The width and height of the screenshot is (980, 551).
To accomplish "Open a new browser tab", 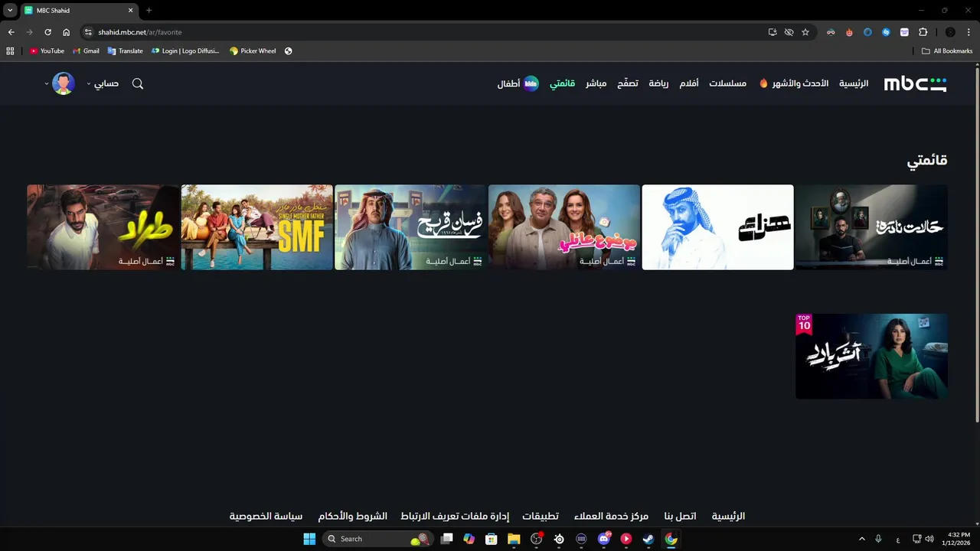I will coord(149,11).
